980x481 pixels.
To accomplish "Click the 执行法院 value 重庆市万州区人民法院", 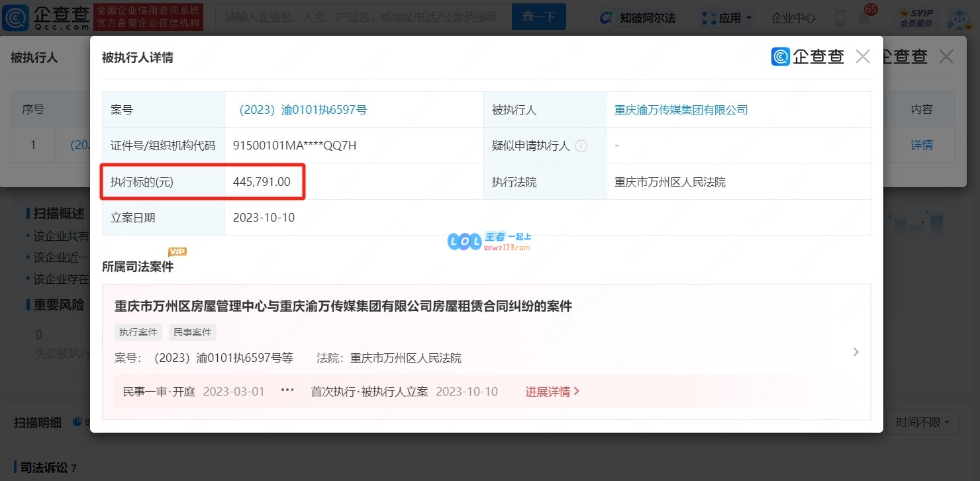I will click(x=670, y=181).
